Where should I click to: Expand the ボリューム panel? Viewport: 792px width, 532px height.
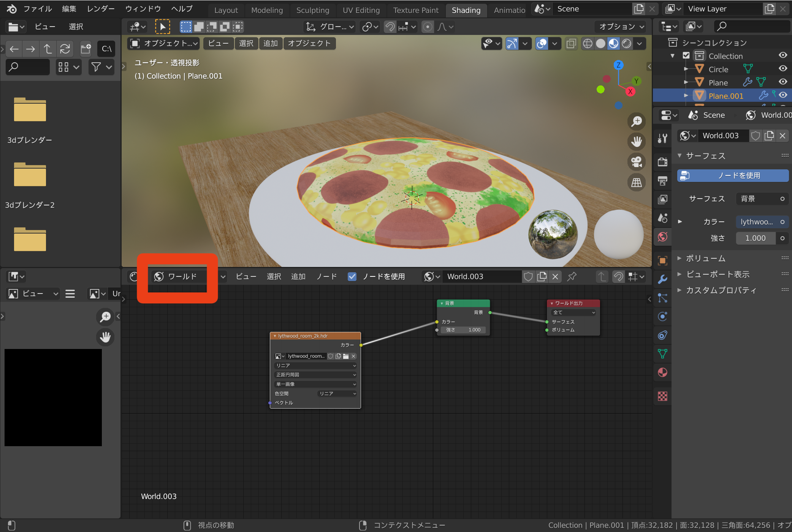tap(705, 258)
